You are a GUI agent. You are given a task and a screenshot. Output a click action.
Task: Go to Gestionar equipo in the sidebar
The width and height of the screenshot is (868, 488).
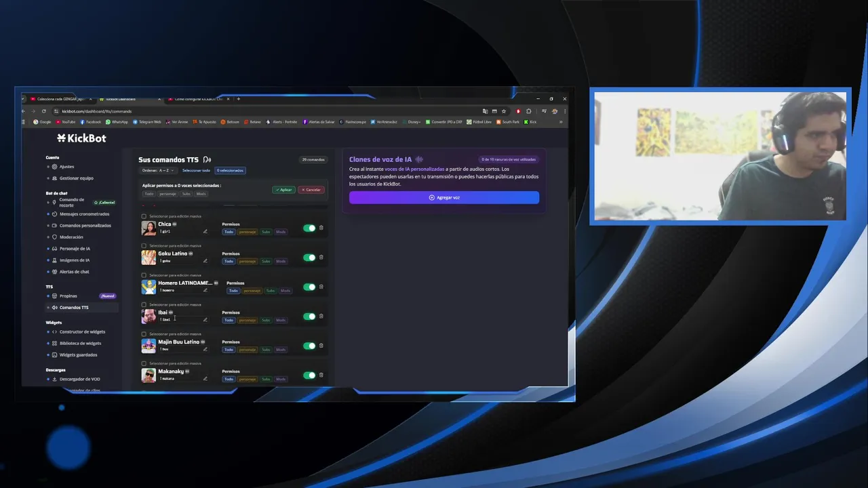pyautogui.click(x=76, y=178)
